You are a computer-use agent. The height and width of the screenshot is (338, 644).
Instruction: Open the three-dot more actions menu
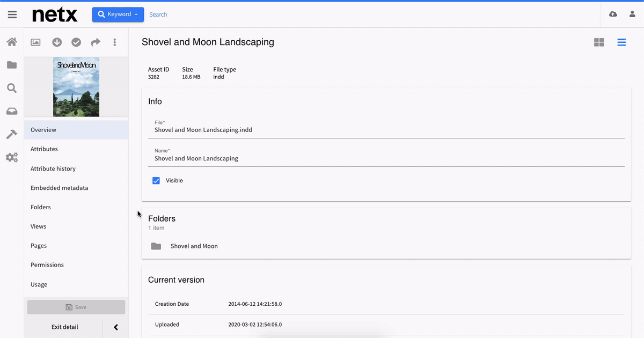pyautogui.click(x=115, y=42)
